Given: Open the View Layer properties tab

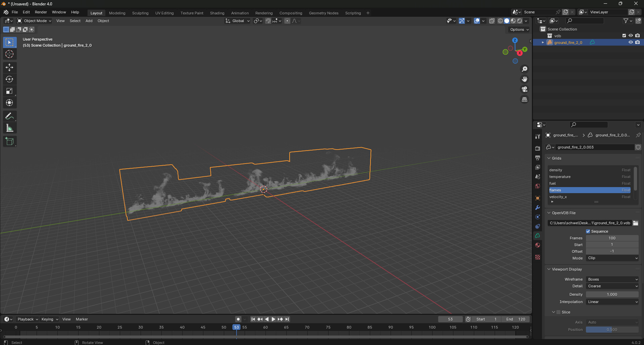Looking at the screenshot, I should click(538, 167).
